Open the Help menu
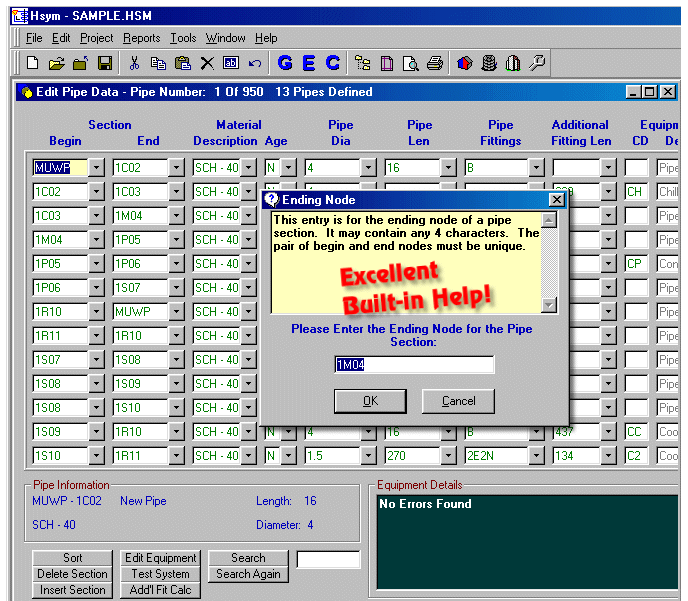Image resolution: width=688 pixels, height=601 pixels. click(266, 38)
